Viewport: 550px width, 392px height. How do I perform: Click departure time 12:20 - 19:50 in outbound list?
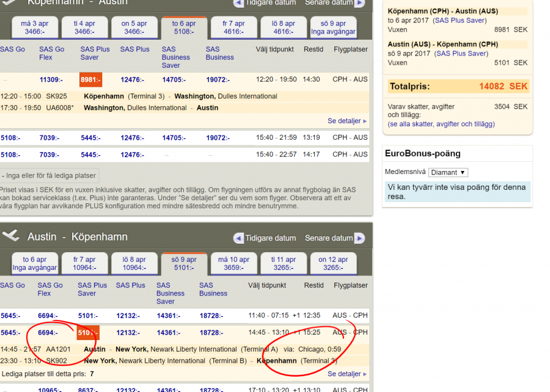pyautogui.click(x=276, y=79)
